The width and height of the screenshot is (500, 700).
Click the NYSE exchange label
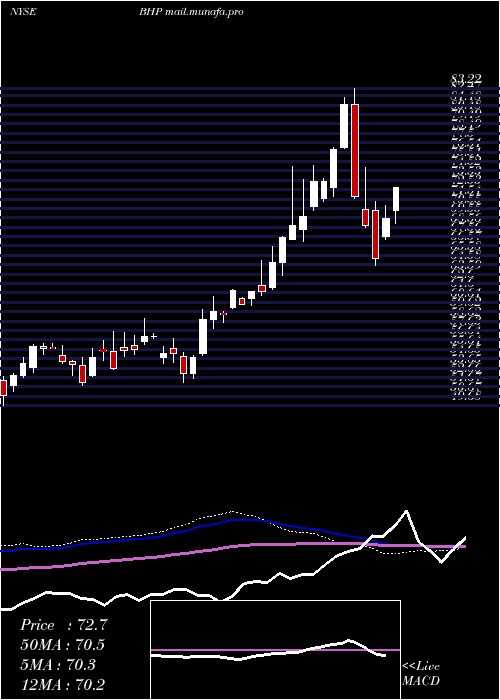coord(23,12)
